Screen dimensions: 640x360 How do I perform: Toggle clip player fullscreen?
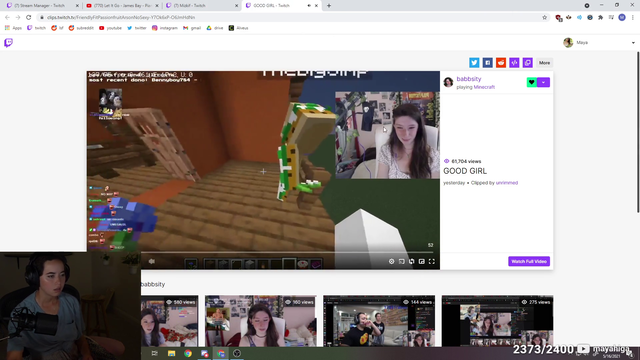tap(431, 261)
